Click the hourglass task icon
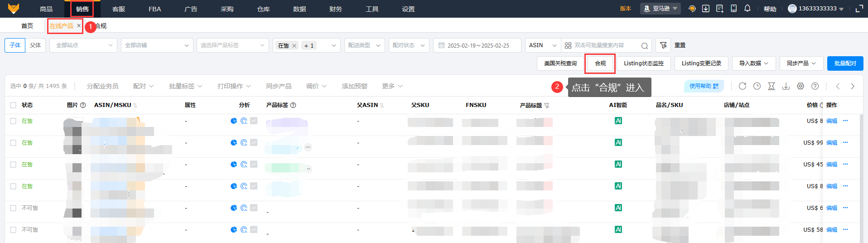Viewport: 868px width, 243px height. (772, 86)
